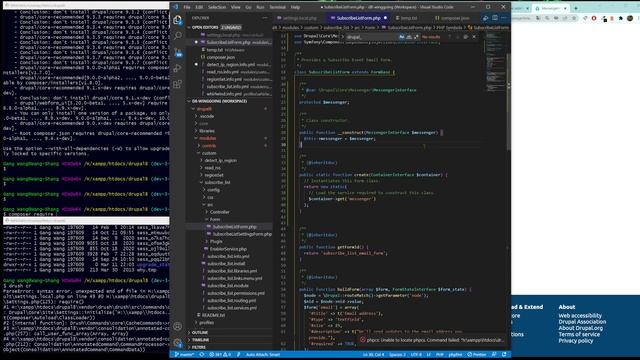Open Privacy policy link in browser

[576, 340]
